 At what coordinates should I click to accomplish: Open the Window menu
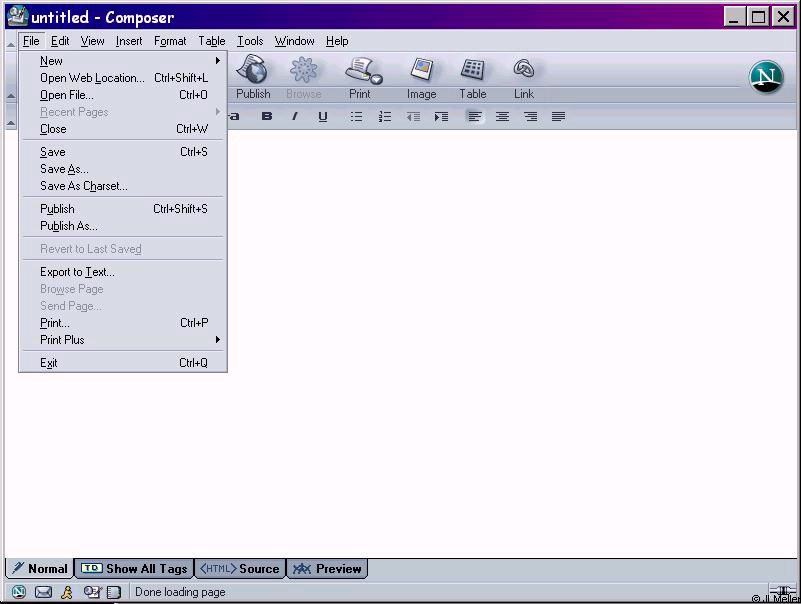point(294,41)
